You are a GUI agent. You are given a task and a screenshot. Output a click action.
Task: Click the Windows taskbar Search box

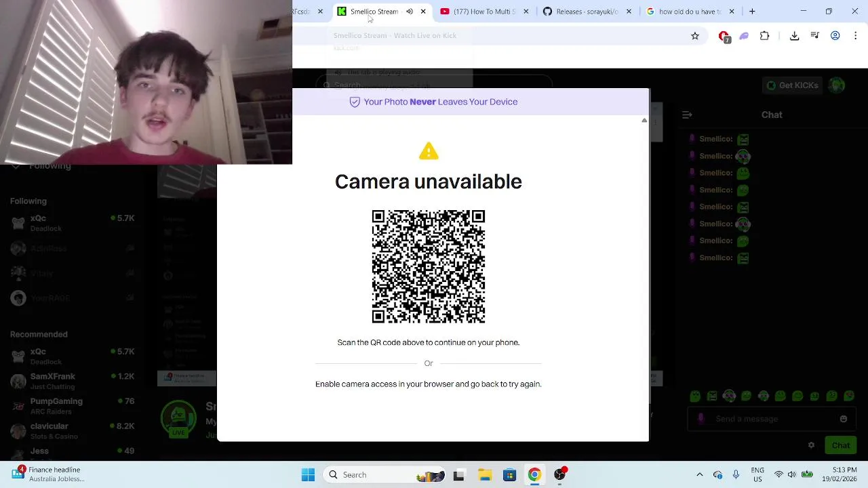click(385, 475)
